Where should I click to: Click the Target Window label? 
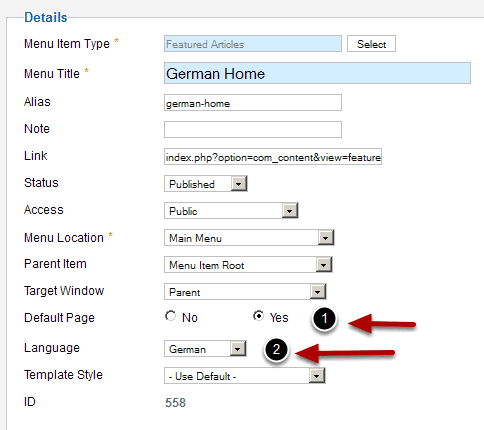point(64,291)
